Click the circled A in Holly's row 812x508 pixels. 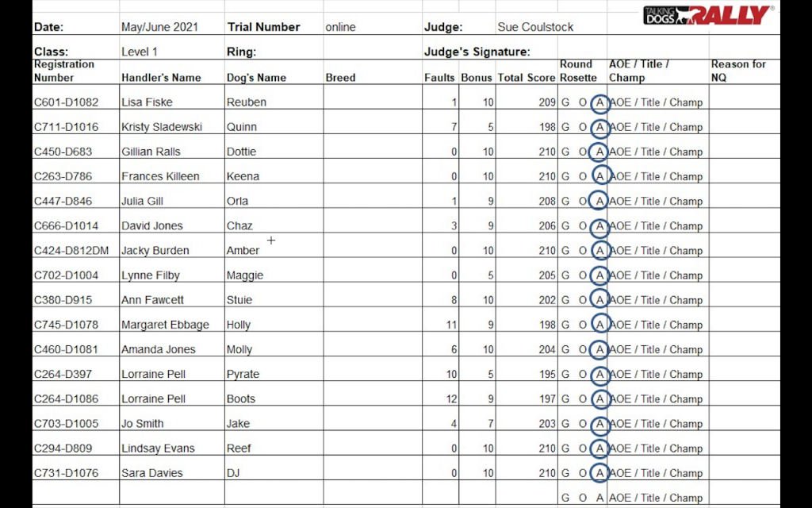(x=599, y=325)
